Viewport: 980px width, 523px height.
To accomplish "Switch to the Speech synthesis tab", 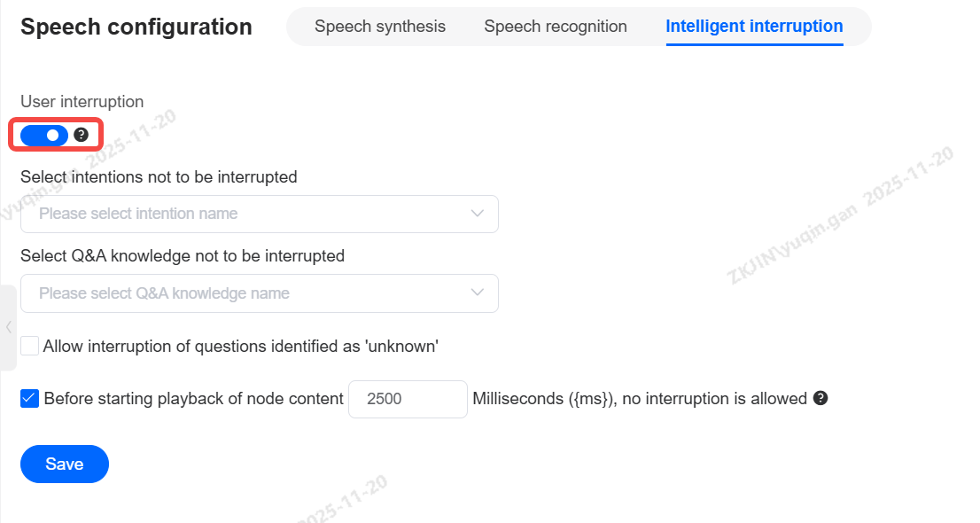I will point(380,27).
